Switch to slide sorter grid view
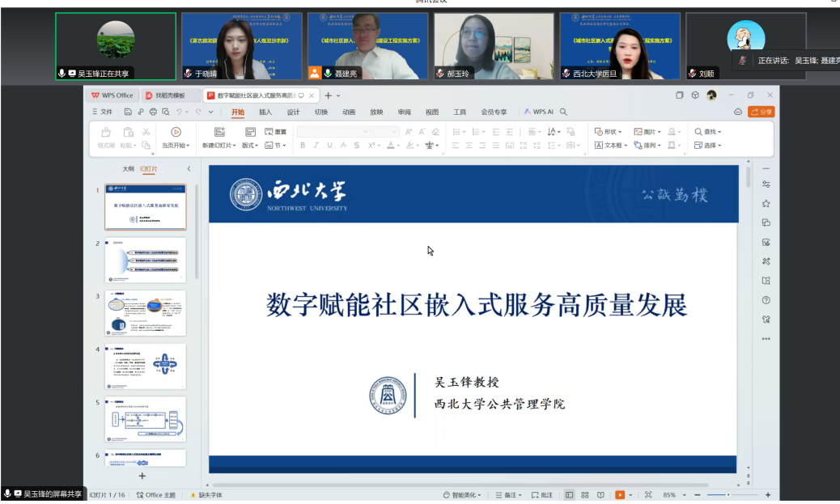 click(585, 494)
